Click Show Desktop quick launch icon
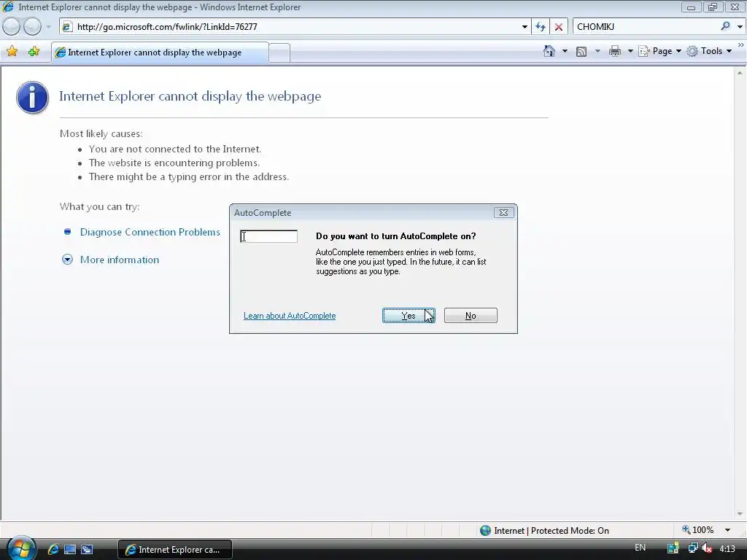747x560 pixels. point(70,550)
